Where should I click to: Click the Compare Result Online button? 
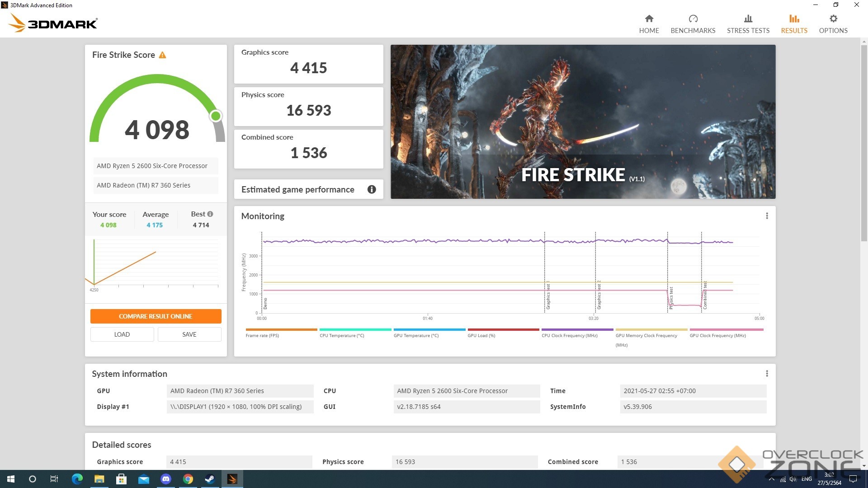pos(156,316)
